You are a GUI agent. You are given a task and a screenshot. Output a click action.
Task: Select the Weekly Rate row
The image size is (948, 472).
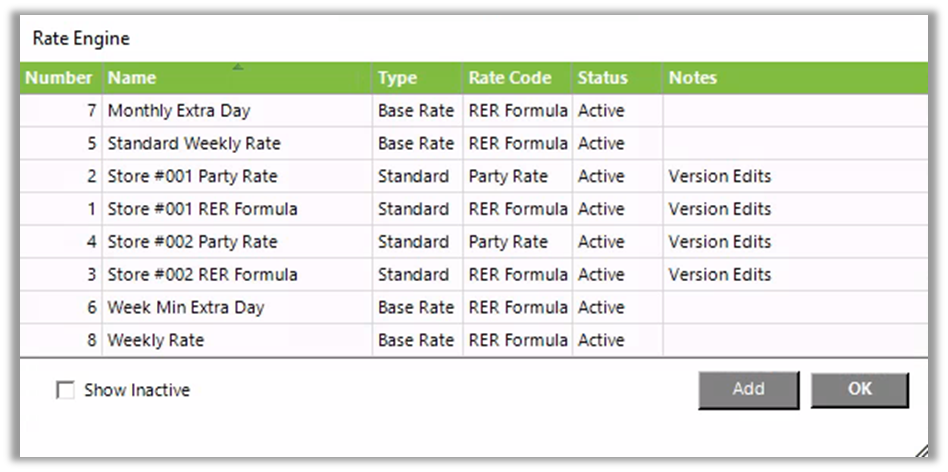click(156, 341)
